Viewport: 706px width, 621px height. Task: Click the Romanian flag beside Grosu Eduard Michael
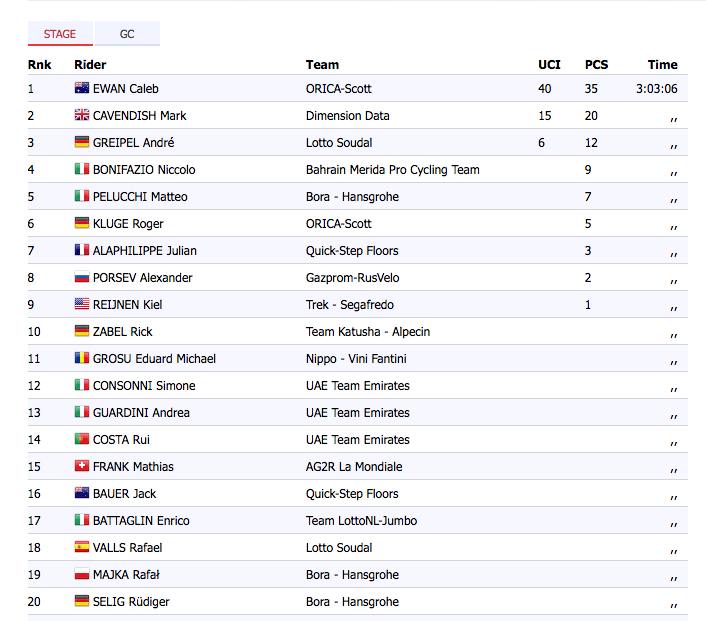point(82,359)
